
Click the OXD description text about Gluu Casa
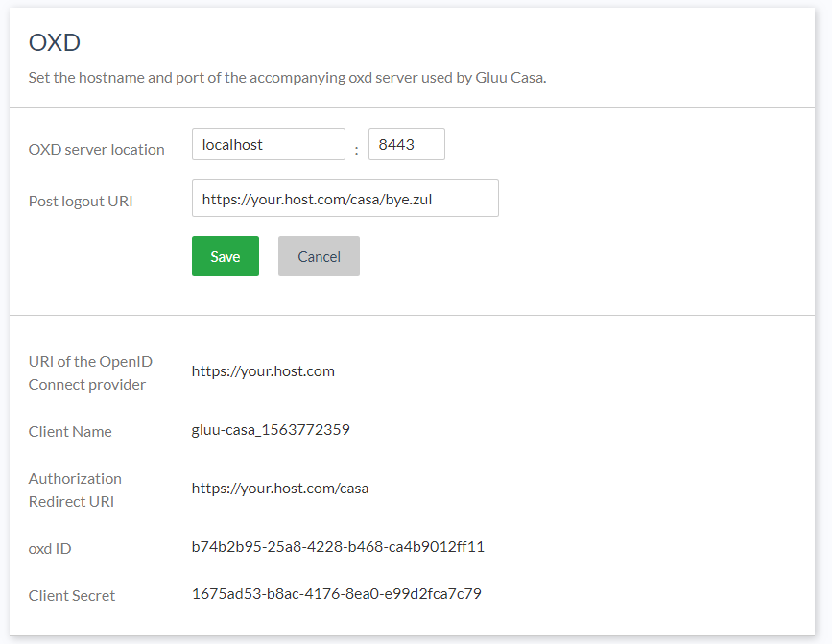pyautogui.click(x=287, y=78)
